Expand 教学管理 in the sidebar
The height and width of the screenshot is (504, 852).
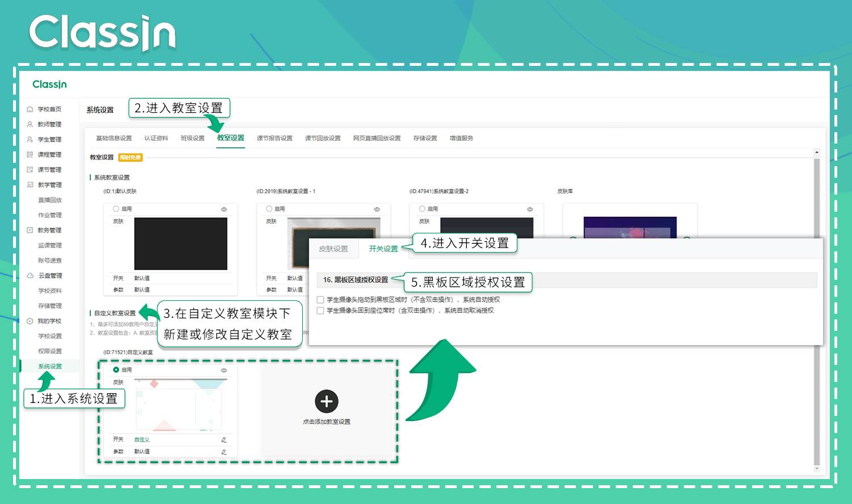click(x=49, y=184)
